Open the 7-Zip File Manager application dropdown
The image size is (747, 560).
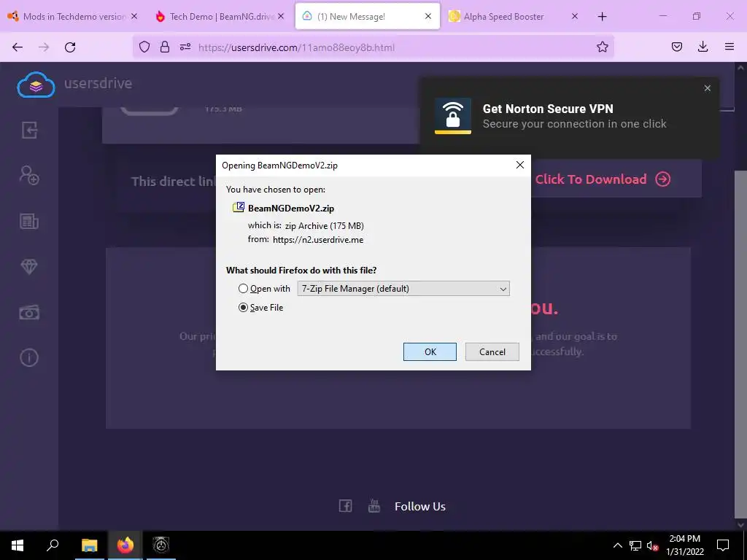click(403, 289)
